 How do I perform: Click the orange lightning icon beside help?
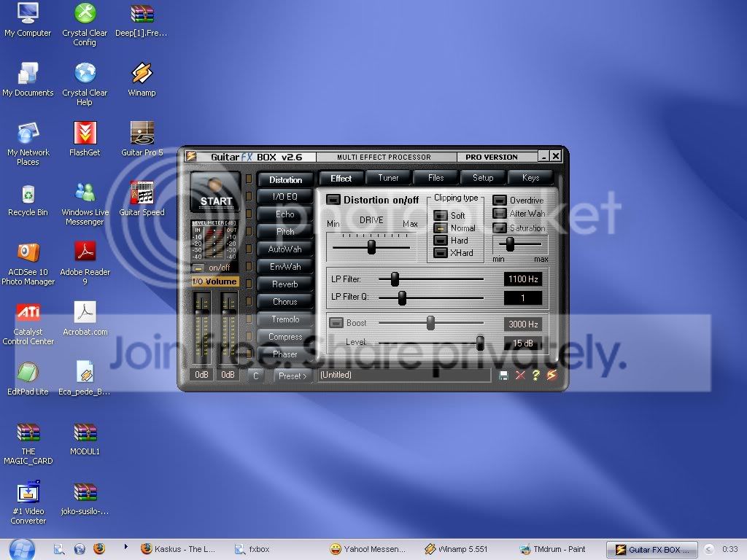coord(551,376)
